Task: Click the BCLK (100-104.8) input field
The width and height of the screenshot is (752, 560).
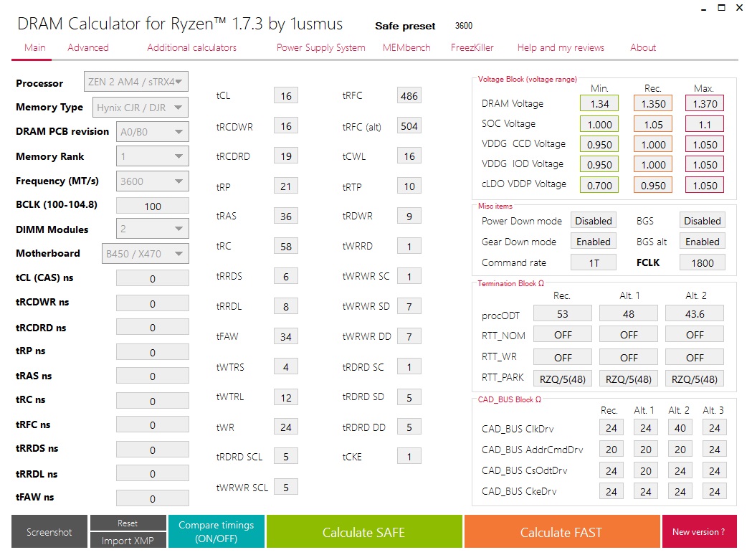Action: click(x=153, y=206)
